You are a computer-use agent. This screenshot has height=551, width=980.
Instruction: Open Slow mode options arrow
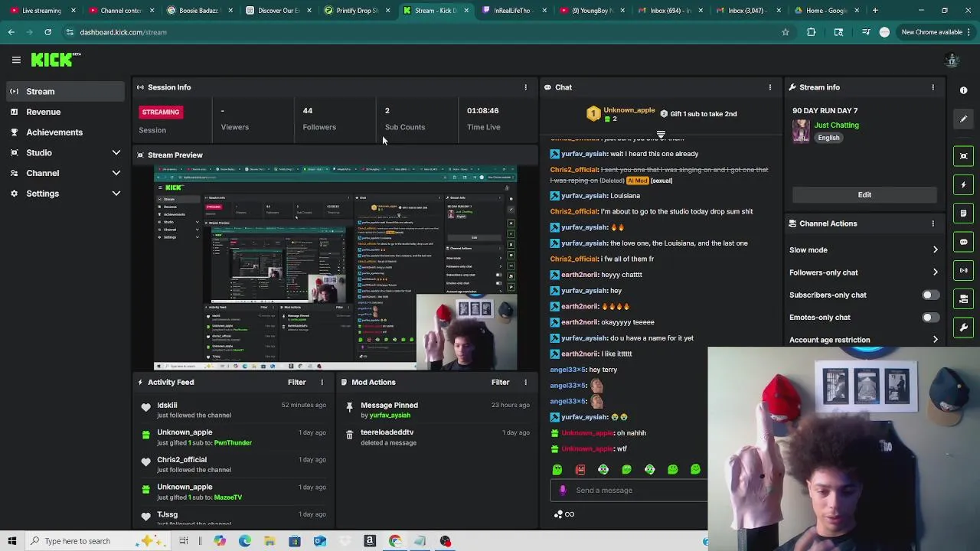935,249
